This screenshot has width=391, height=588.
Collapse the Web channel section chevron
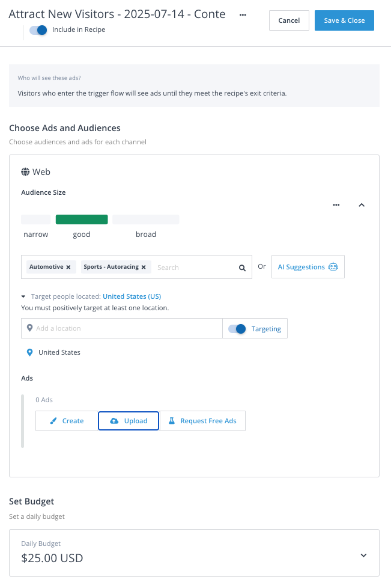click(362, 205)
